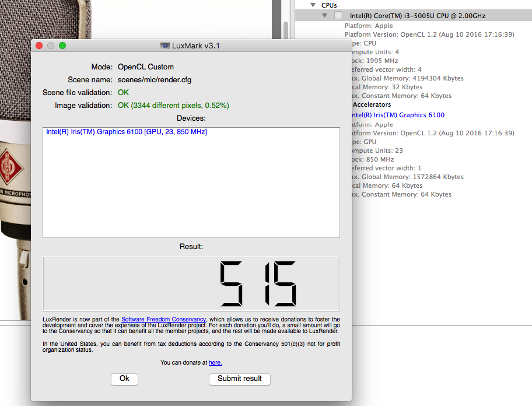The image size is (532, 406).
Task: Click the LuxMark window title bar icon
Action: [x=165, y=45]
